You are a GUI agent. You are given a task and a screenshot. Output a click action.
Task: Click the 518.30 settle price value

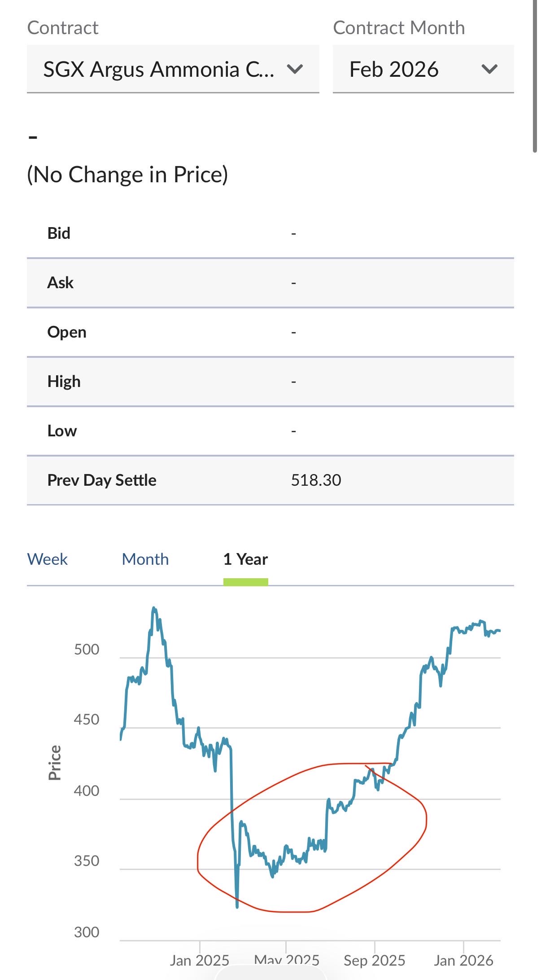click(316, 480)
